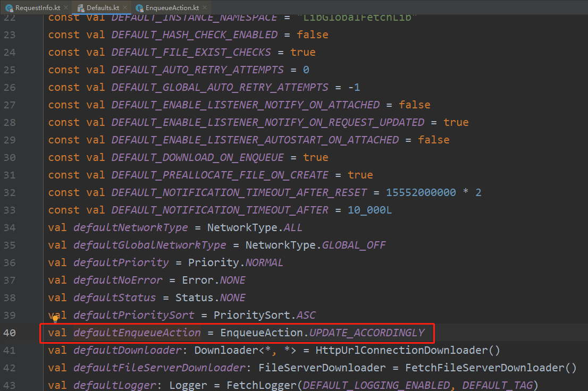The width and height of the screenshot is (588, 391).
Task: Click DEFAULT_DOWNLOAD_ON_ENQUEUE constant name
Action: click(x=197, y=157)
